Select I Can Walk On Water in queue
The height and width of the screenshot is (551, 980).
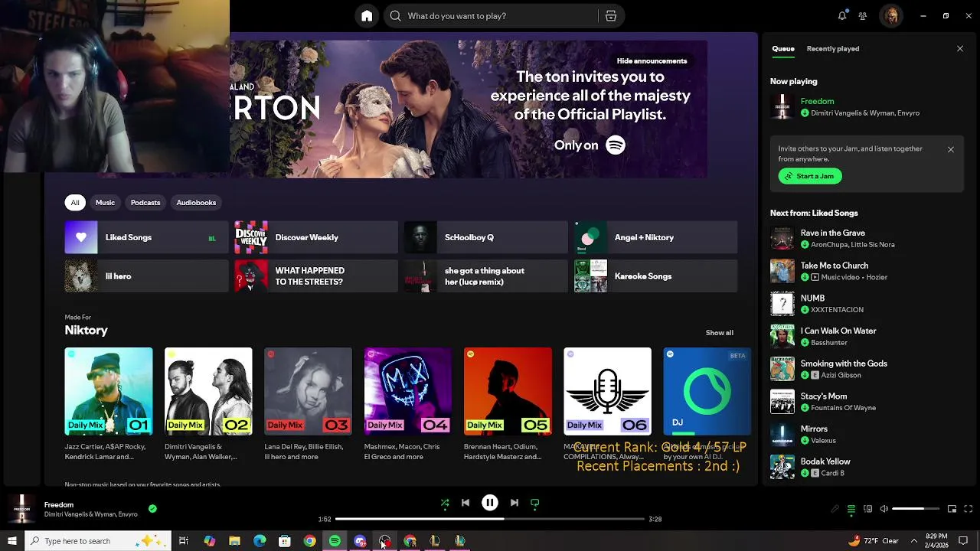tap(867, 337)
